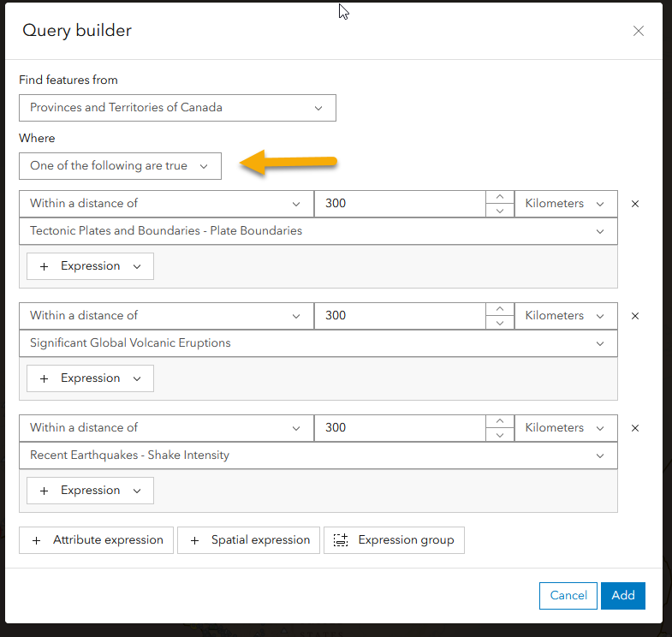Screen dimensions: 672x637
Task: Add an Expression group
Action: click(x=394, y=540)
